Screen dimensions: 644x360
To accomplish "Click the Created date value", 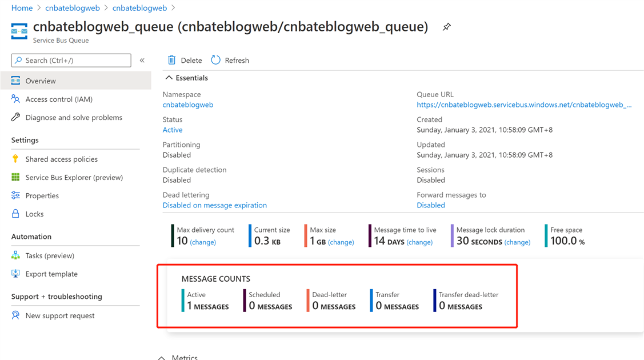I will click(x=485, y=130).
